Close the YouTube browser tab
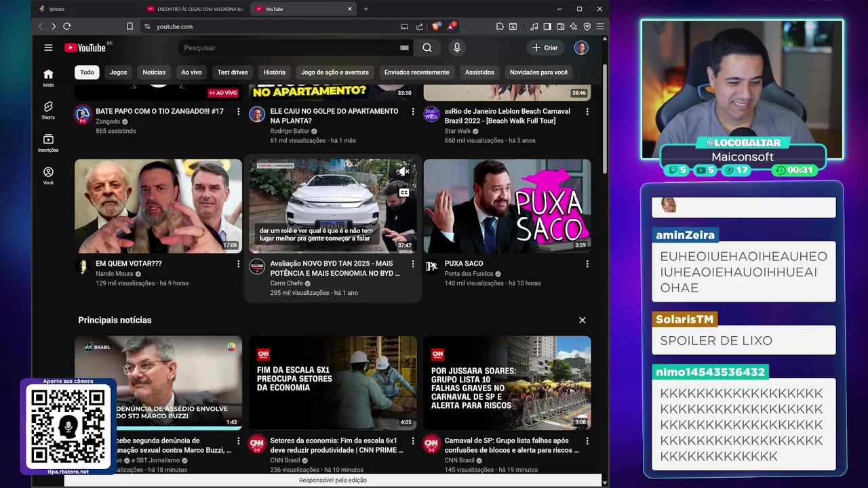868x488 pixels. click(350, 9)
